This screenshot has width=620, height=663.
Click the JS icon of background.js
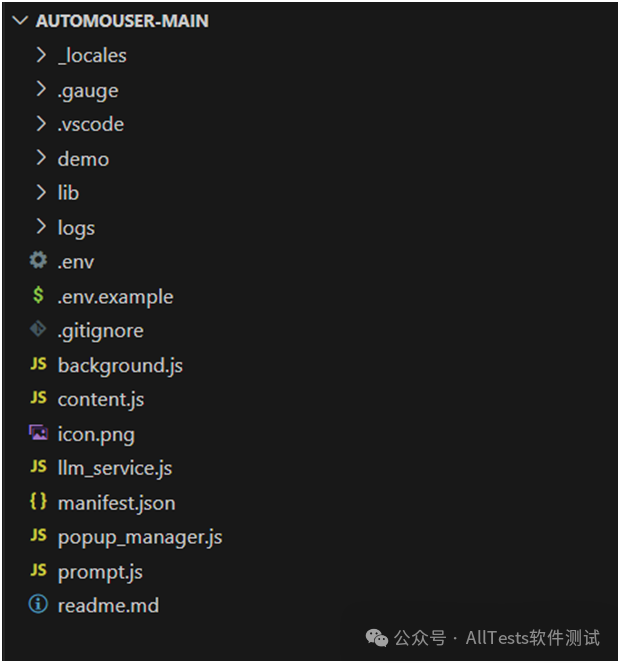[x=38, y=364]
